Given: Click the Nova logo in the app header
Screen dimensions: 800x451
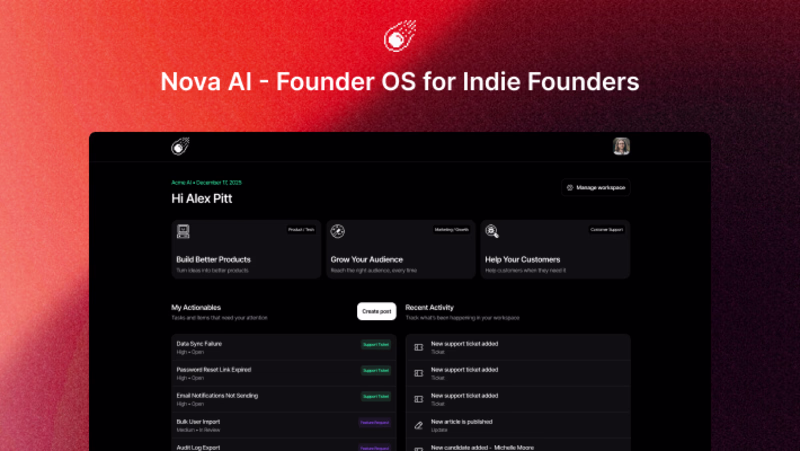Looking at the screenshot, I should point(180,146).
